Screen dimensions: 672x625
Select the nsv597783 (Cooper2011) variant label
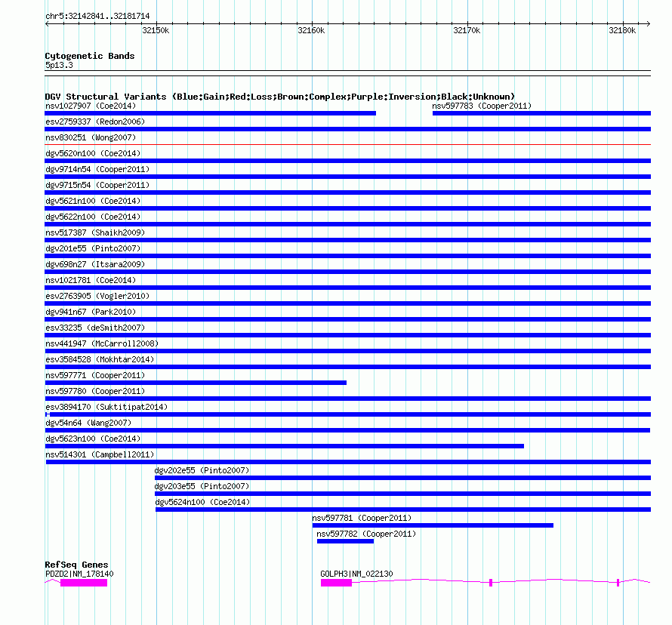(x=482, y=106)
